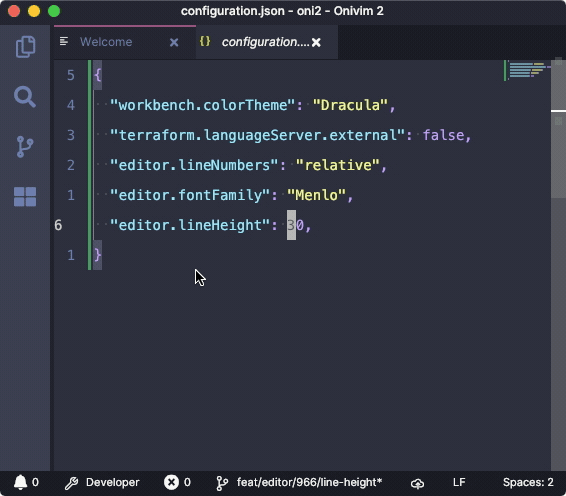Open the Source Control sidebar icon

pyautogui.click(x=25, y=147)
